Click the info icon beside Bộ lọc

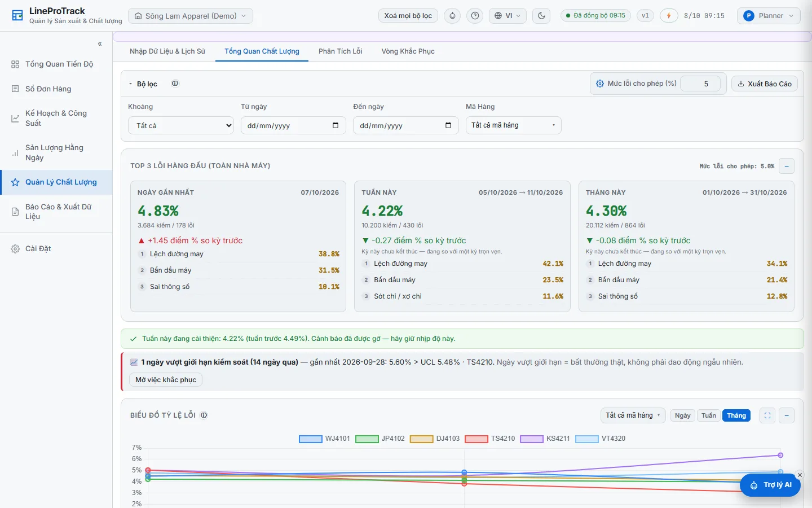[x=175, y=84]
